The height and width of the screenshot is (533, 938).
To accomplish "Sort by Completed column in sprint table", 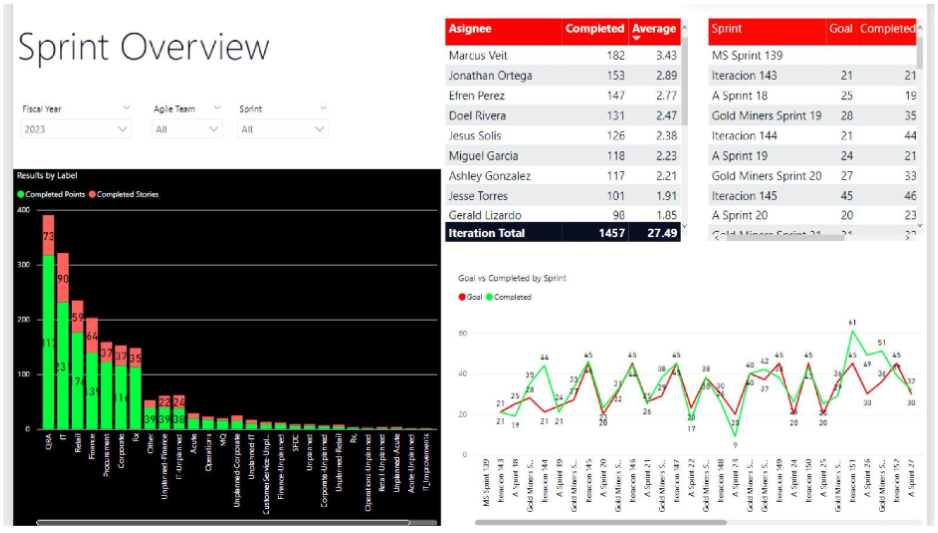I will point(887,32).
